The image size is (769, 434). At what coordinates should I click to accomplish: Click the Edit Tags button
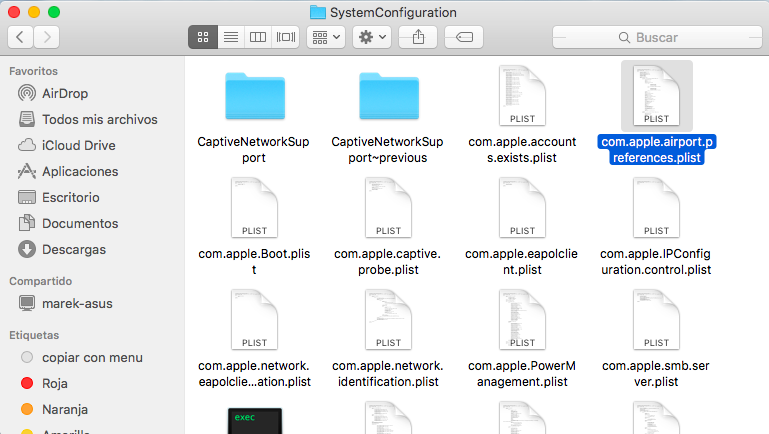464,37
